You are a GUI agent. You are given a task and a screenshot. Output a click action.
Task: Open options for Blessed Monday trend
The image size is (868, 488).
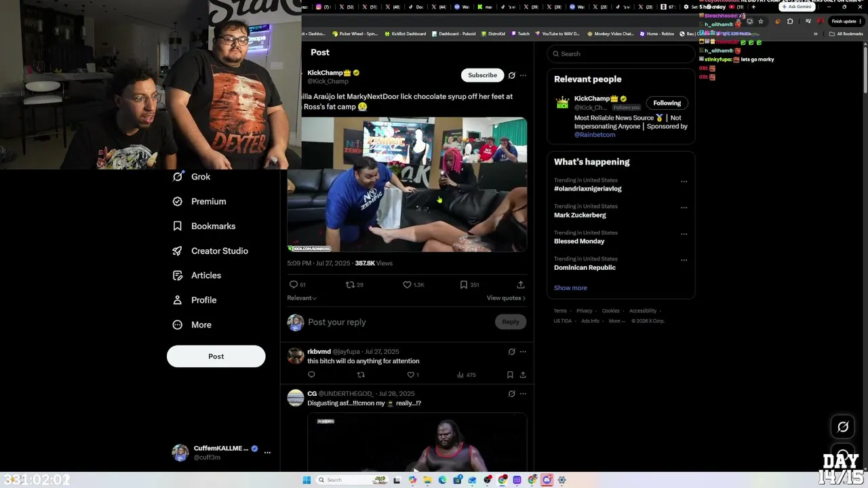pos(684,234)
